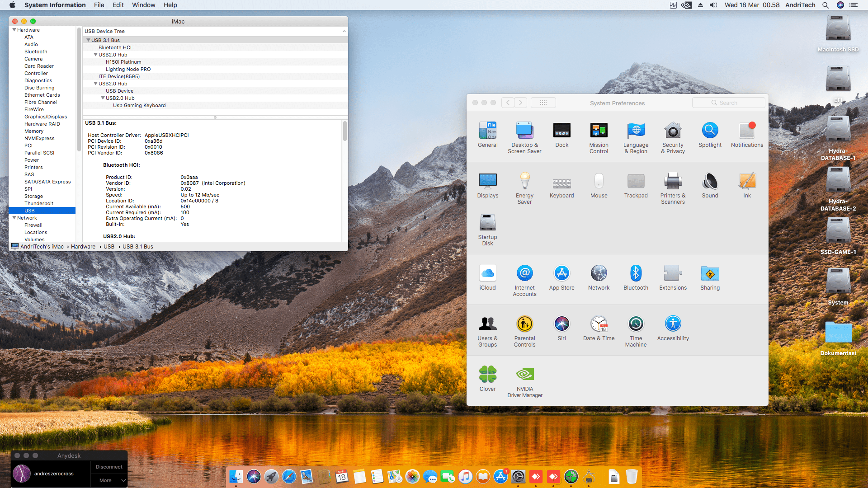
Task: Collapse the USB 3.1 Bus tree
Action: (x=88, y=40)
